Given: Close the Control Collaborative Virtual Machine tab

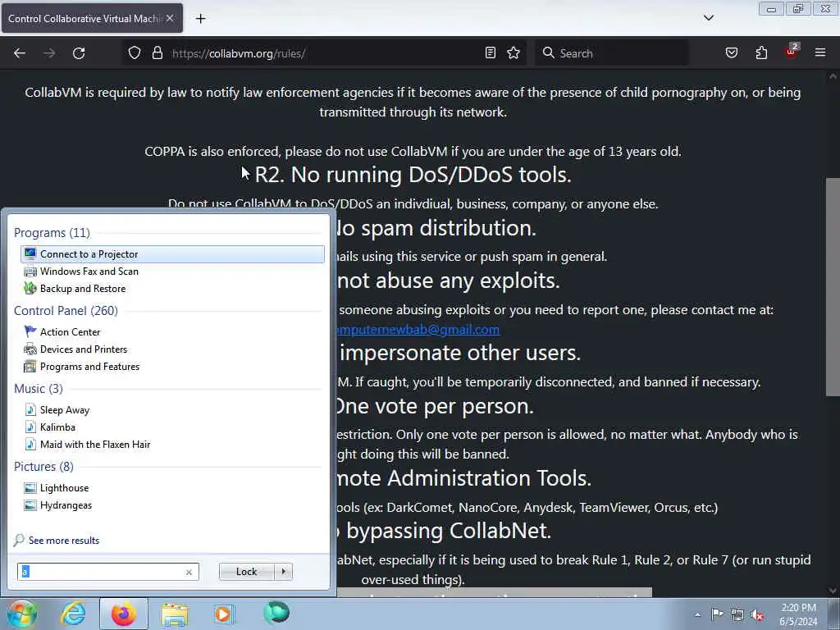Looking at the screenshot, I should (170, 18).
